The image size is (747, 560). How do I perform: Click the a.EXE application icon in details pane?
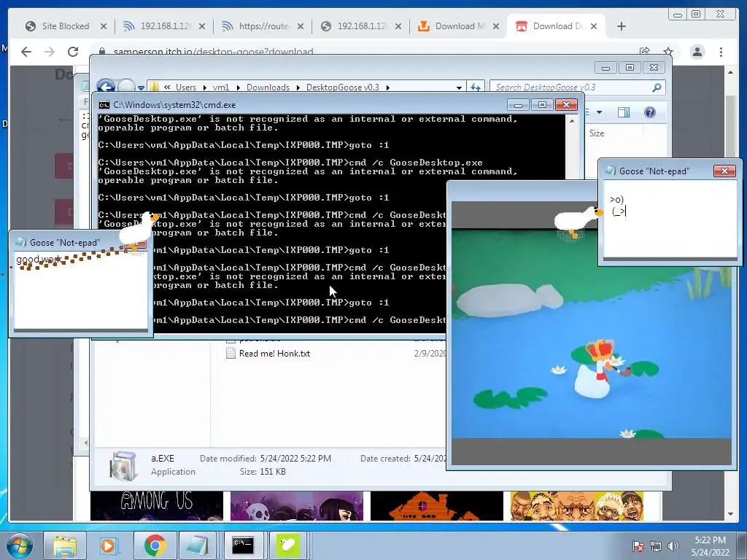pyautogui.click(x=123, y=464)
